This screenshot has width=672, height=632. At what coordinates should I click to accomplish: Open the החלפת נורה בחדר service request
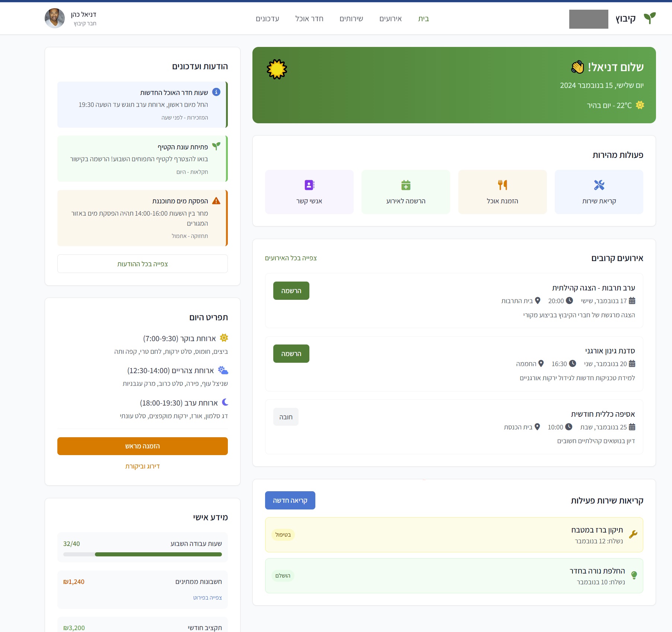(454, 576)
